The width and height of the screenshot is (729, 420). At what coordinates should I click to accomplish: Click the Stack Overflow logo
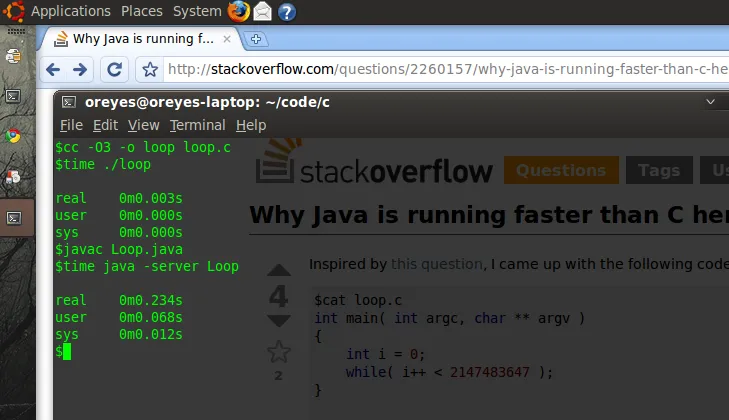click(374, 162)
